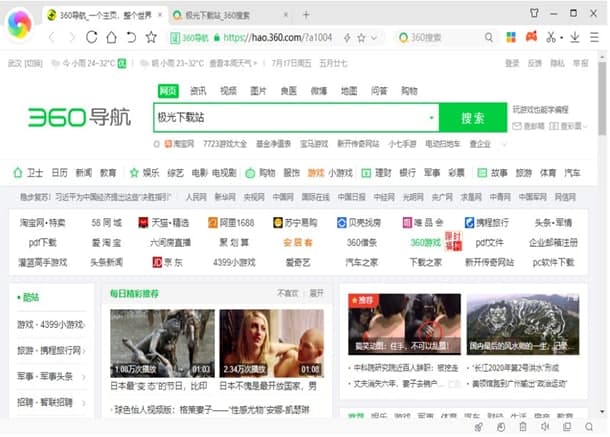
Task: Select the 视频 search category tab
Action: pyautogui.click(x=228, y=90)
